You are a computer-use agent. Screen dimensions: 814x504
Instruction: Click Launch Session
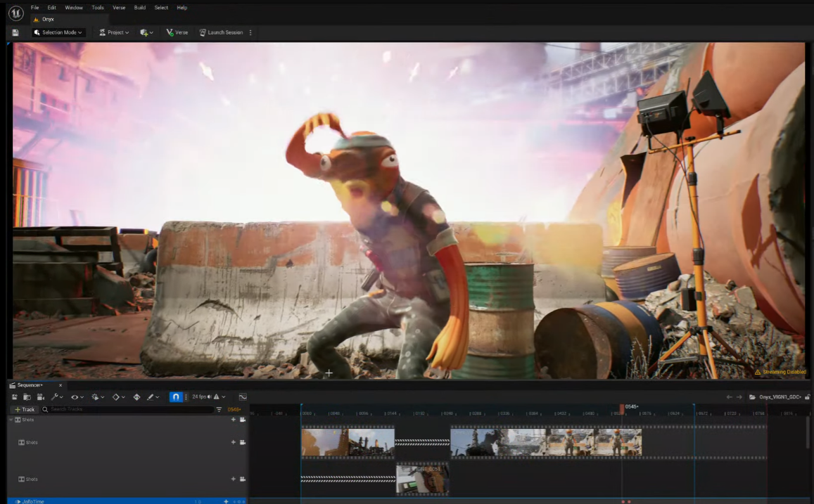coord(221,32)
